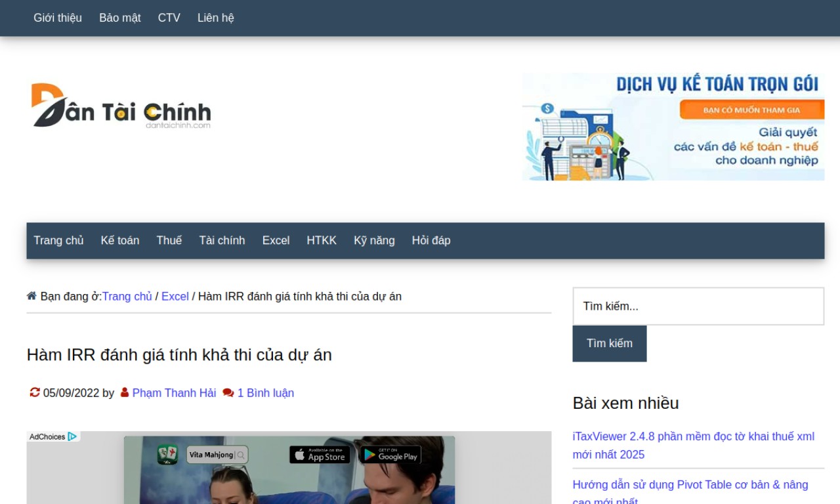Open the Pivot Table guide article link
840x504 pixels.
point(690,493)
